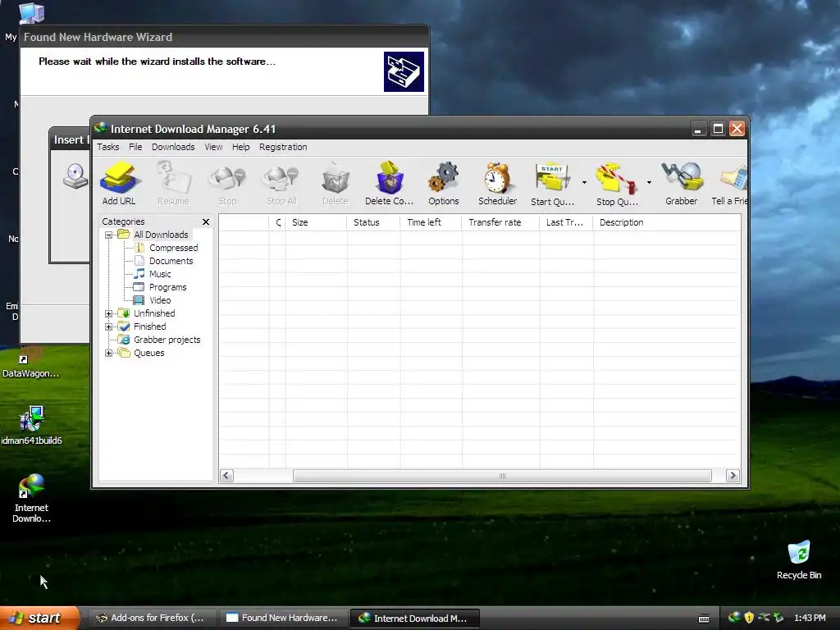
Task: Open the Scheduler clock icon
Action: tap(498, 183)
